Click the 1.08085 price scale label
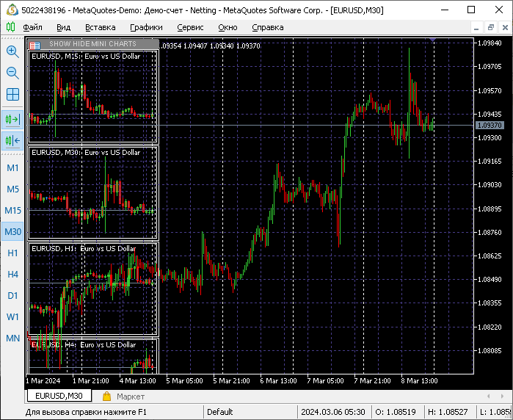The image size is (513, 420). click(490, 350)
